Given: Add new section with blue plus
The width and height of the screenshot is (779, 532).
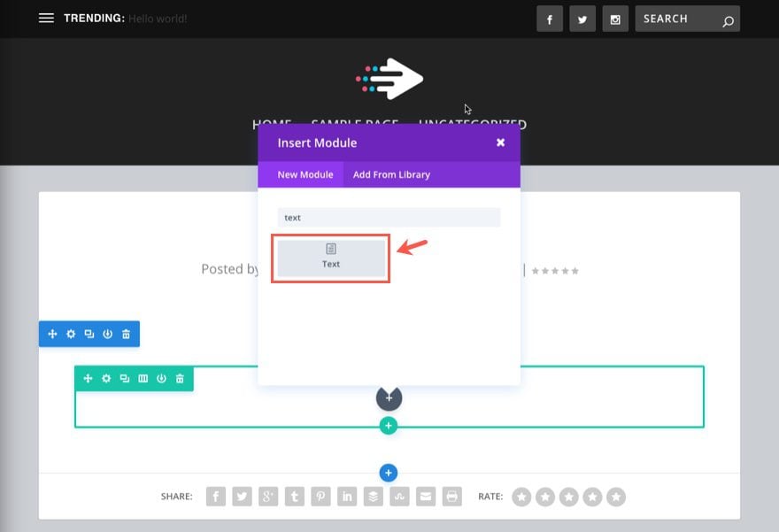Looking at the screenshot, I should (389, 473).
